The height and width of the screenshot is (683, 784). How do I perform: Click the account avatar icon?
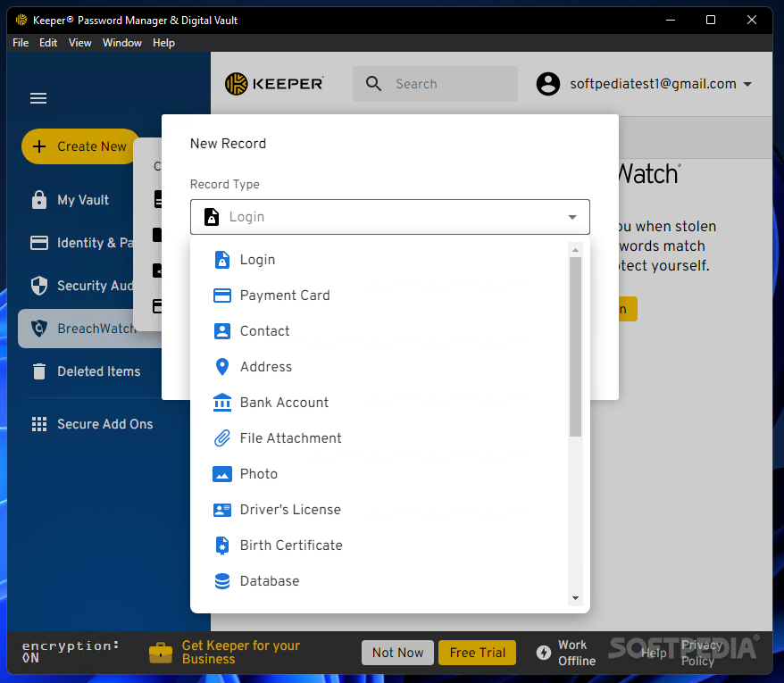click(x=548, y=84)
